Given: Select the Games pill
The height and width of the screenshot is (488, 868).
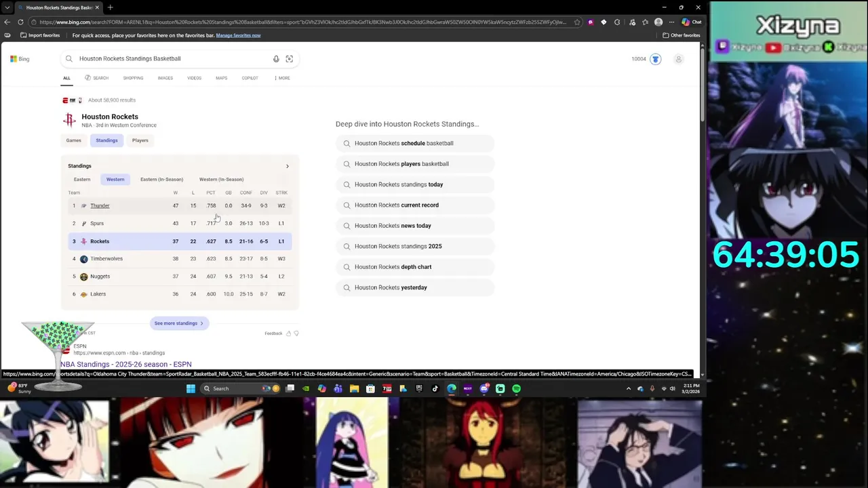Looking at the screenshot, I should [x=74, y=140].
